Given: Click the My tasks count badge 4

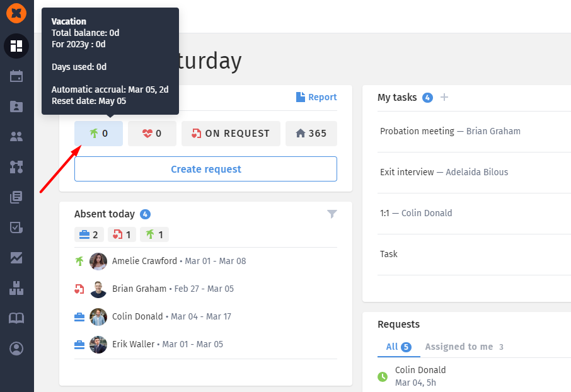Looking at the screenshot, I should point(427,98).
